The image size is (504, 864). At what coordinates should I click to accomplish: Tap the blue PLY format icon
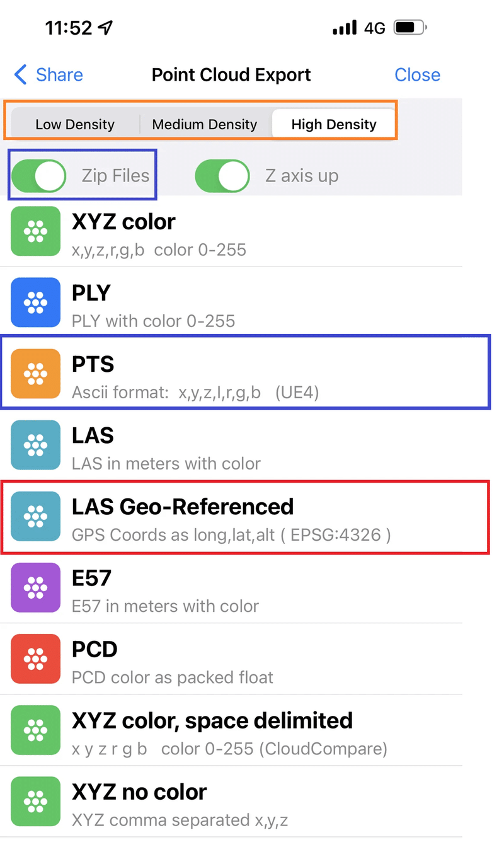(x=36, y=302)
